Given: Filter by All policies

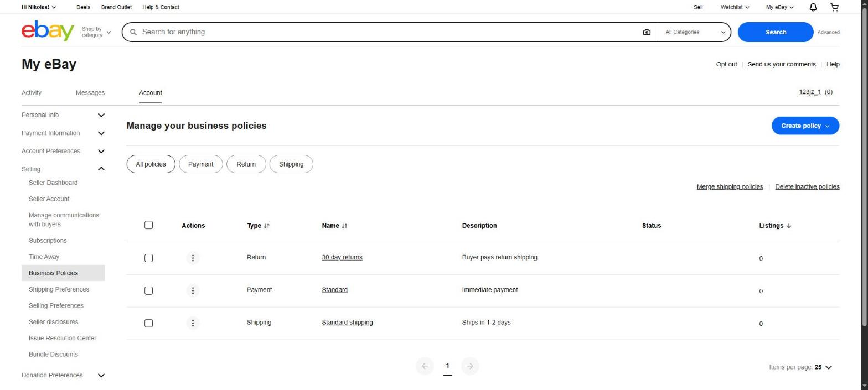Looking at the screenshot, I should tap(151, 164).
